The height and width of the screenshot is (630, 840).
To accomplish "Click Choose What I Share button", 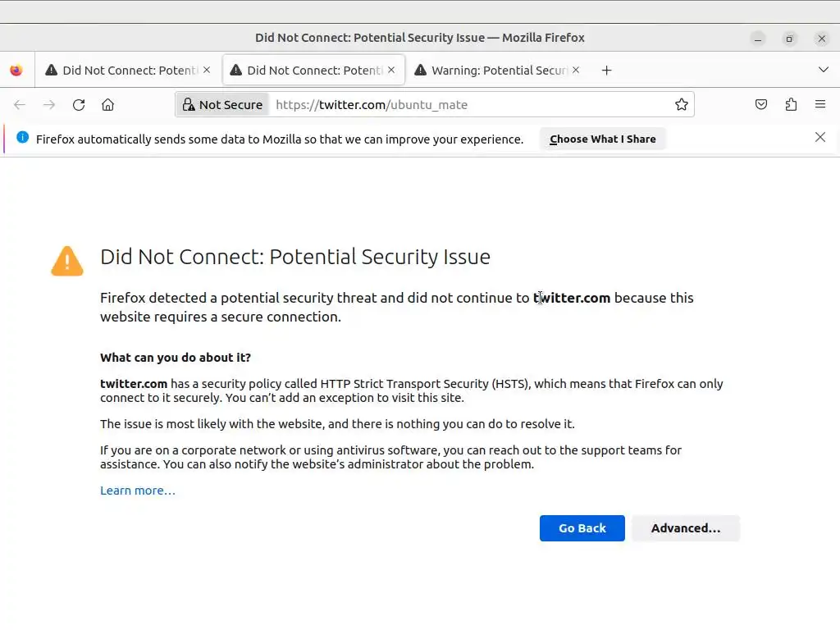I will tap(602, 139).
